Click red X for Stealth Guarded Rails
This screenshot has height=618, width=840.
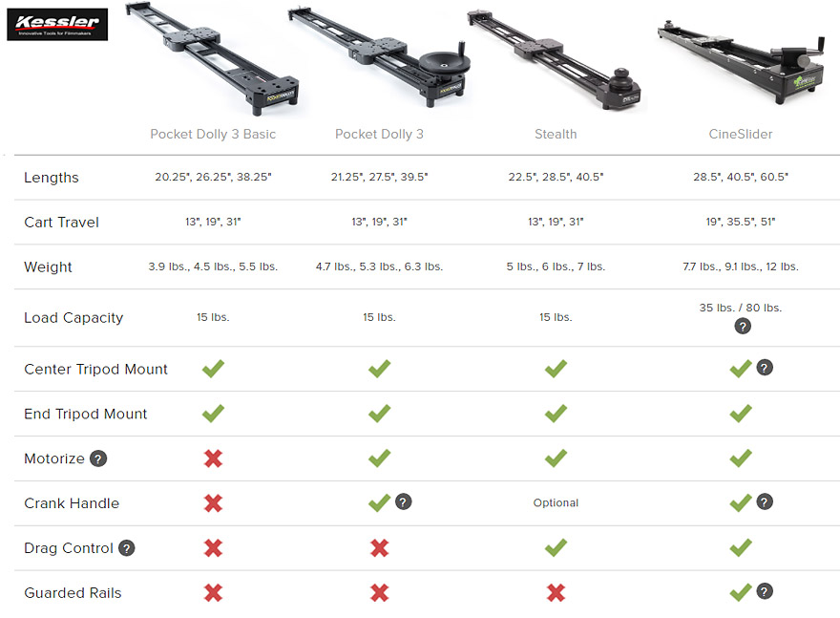click(556, 593)
